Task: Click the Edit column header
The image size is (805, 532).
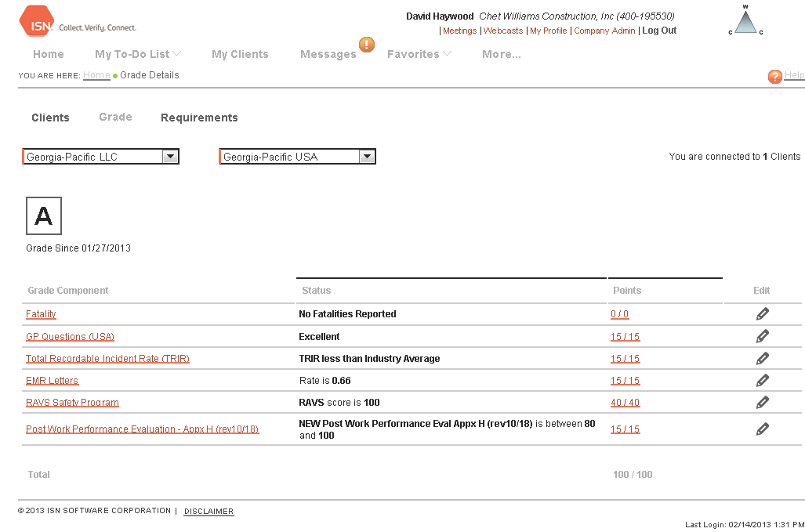Action: [x=761, y=291]
